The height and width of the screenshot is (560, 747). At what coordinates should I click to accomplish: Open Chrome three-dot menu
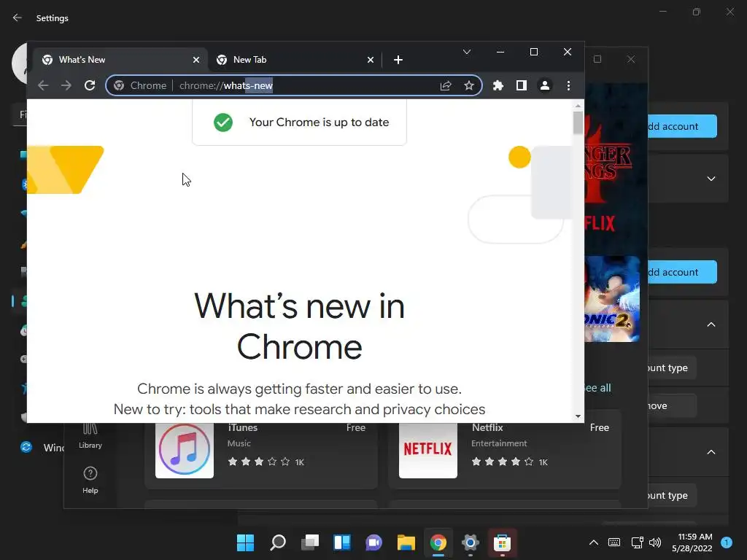tap(568, 86)
